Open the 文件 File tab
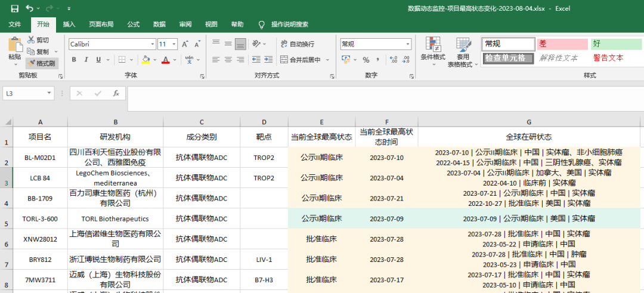The image size is (644, 293). pyautogui.click(x=15, y=24)
